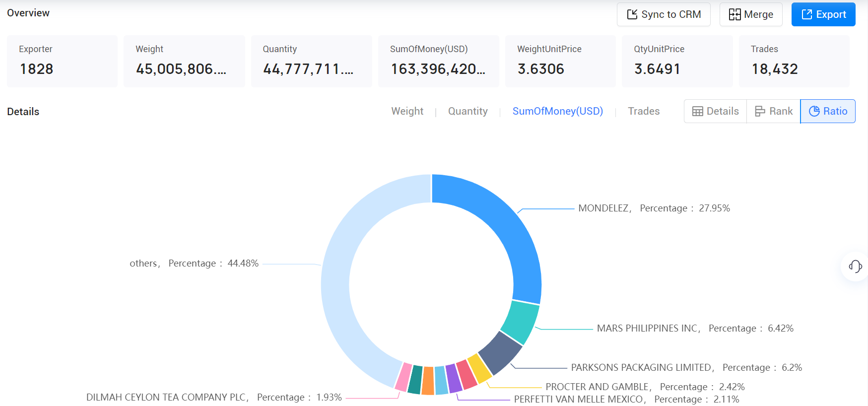Click the Quantity summary card
This screenshot has width=868, height=406.
[312, 61]
